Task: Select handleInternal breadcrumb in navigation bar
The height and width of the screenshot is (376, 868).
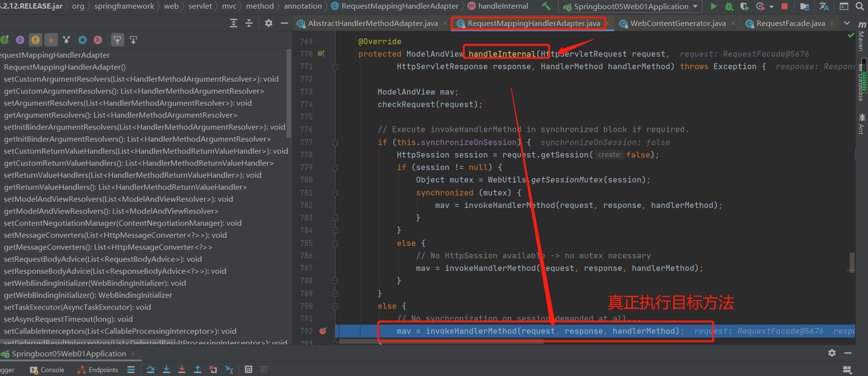Action: (x=498, y=6)
